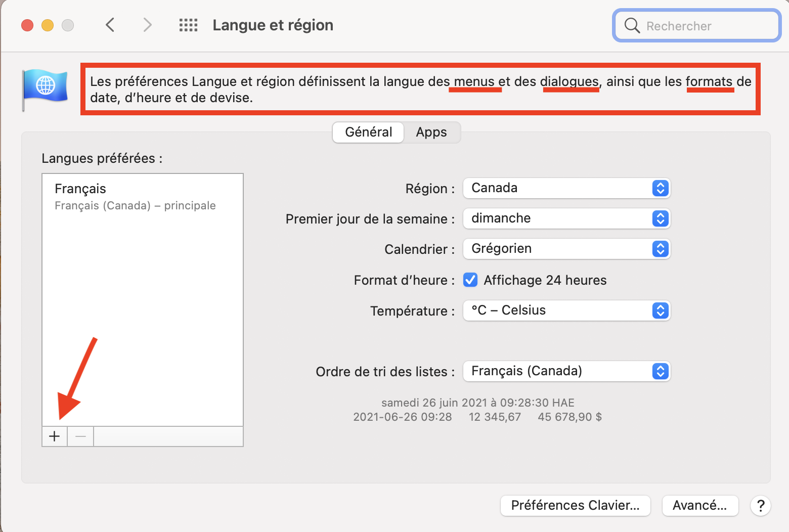Click the plus button to add a language
This screenshot has height=532, width=789.
[55, 436]
